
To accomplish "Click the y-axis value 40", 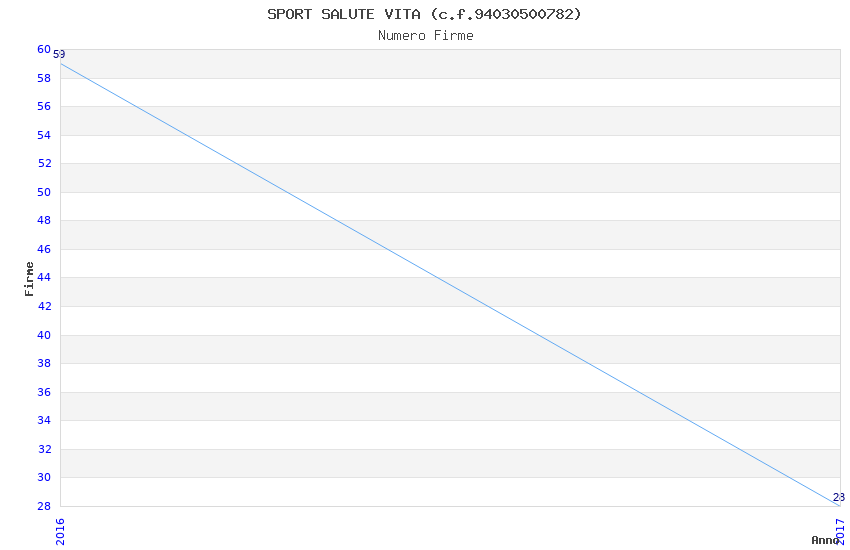I will (x=44, y=335).
